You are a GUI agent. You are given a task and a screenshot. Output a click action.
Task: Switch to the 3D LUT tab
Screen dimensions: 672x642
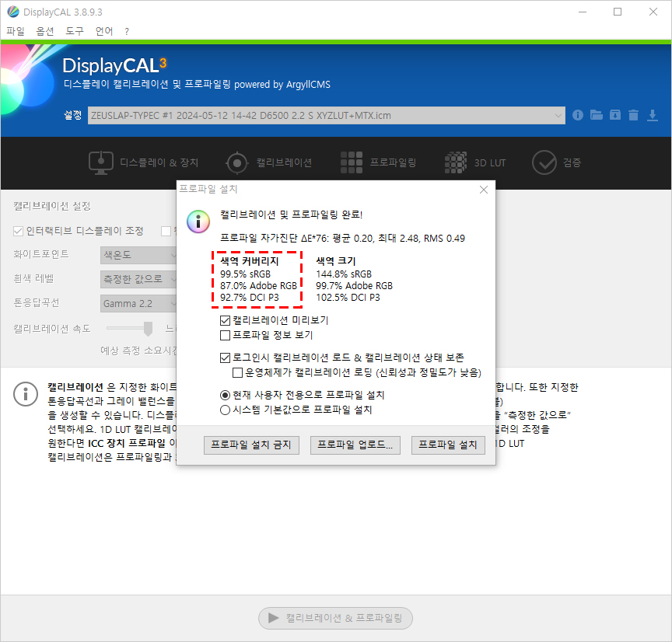tap(475, 162)
